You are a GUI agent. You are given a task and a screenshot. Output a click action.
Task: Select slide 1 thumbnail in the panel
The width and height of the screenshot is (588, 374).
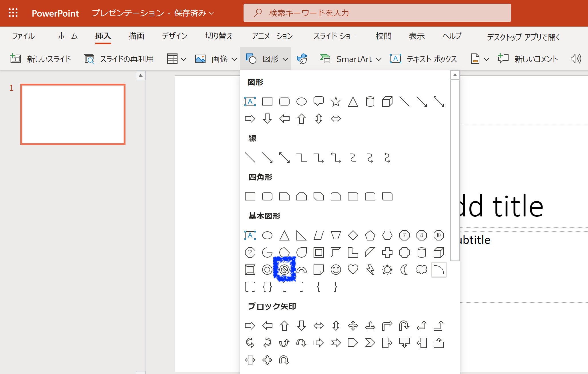[x=73, y=114]
